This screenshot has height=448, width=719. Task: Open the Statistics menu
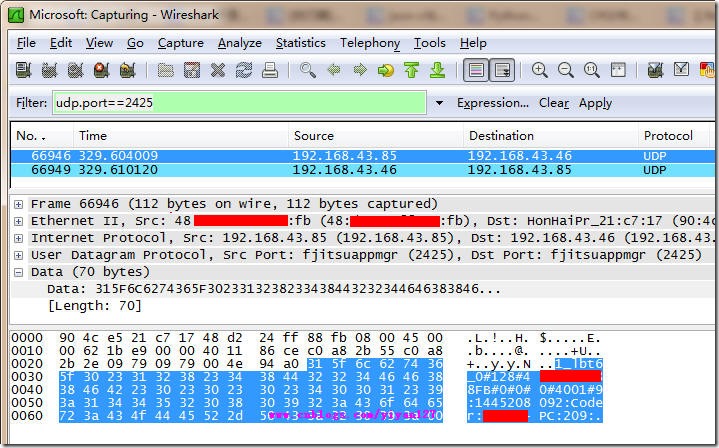301,43
